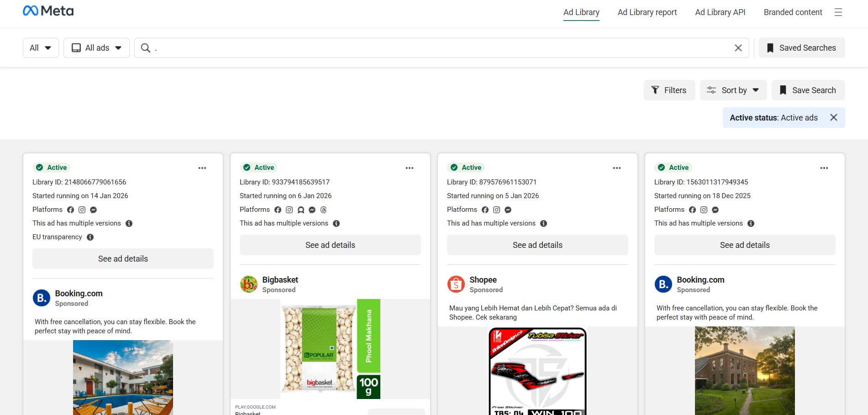Click Instagram platform icon on Bigbasket ad

(x=289, y=210)
